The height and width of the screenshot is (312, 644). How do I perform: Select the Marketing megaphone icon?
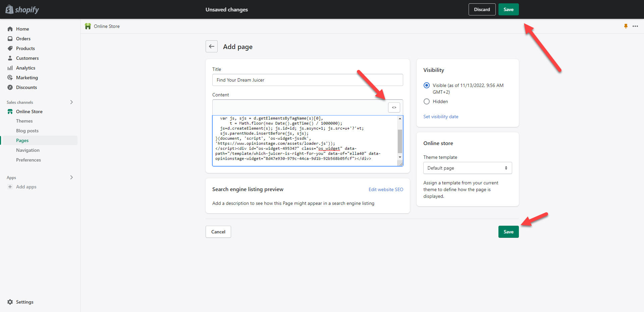point(10,78)
